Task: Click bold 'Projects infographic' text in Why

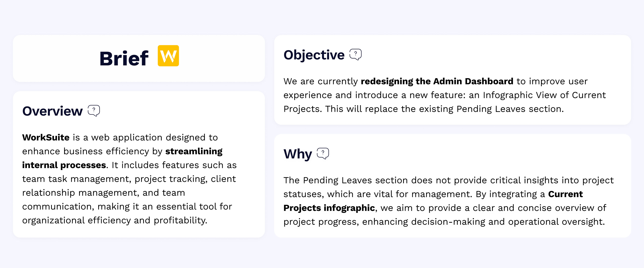Action: (x=329, y=208)
